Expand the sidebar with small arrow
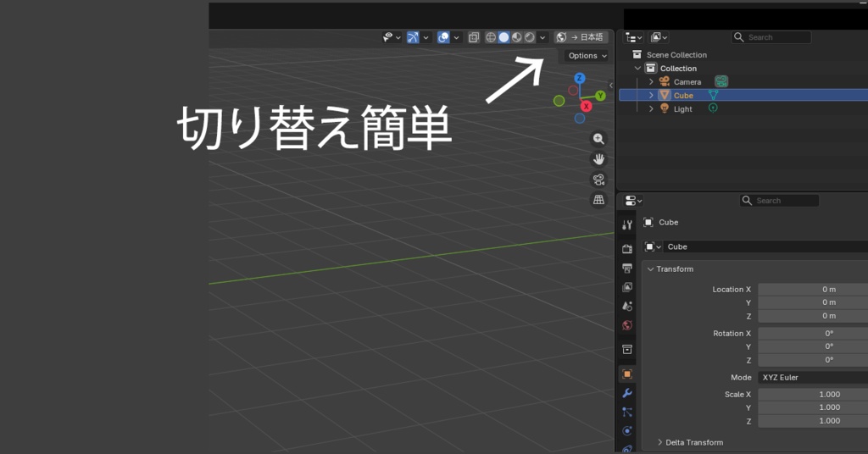This screenshot has width=868, height=454. pyautogui.click(x=610, y=86)
